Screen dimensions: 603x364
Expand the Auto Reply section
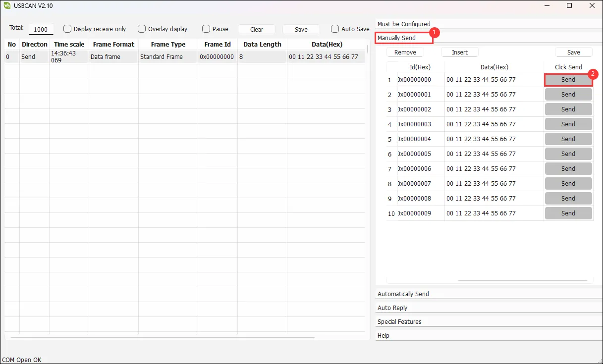click(392, 308)
